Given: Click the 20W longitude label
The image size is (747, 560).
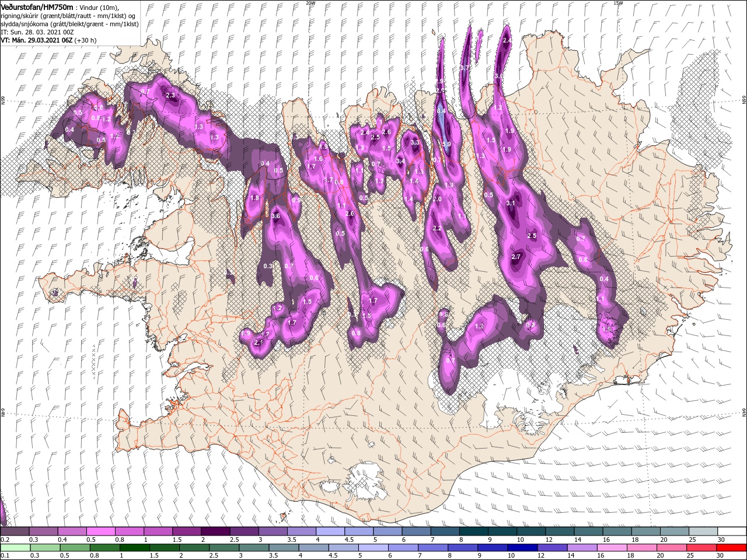Looking at the screenshot, I should (310, 3).
